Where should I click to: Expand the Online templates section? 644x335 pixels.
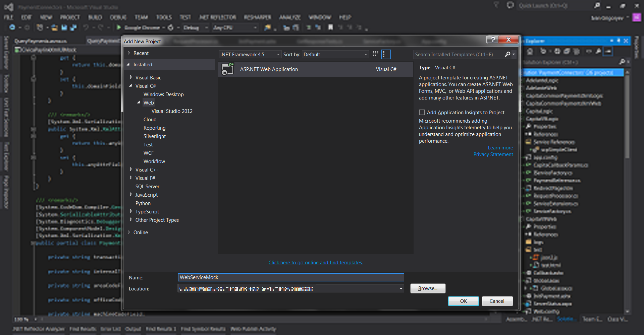[x=129, y=232]
